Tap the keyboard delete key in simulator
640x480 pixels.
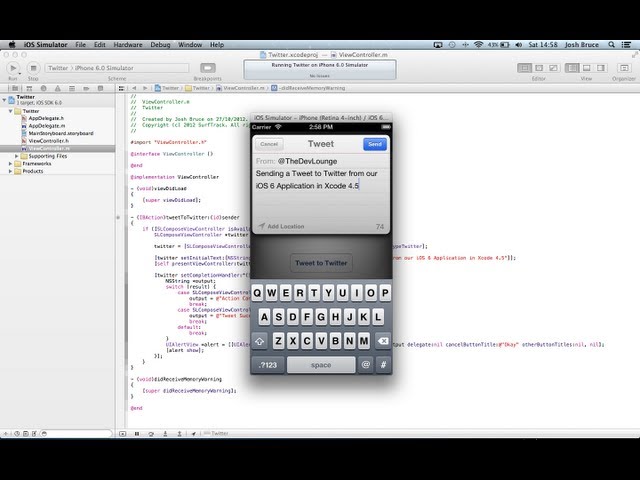[x=383, y=341]
